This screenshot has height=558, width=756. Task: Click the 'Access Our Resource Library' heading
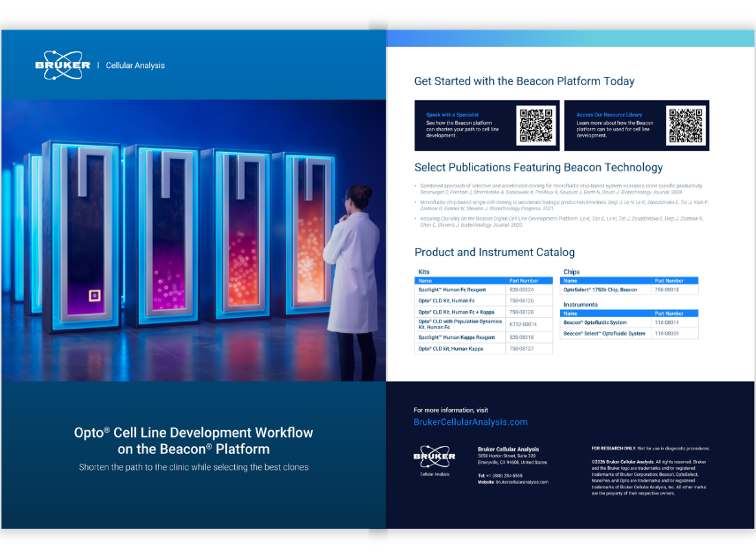coord(609,115)
